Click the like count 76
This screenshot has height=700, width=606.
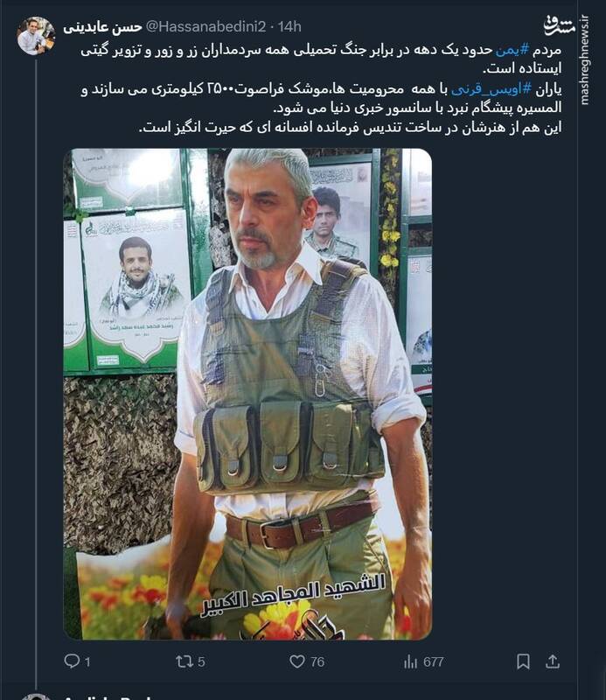(x=317, y=662)
